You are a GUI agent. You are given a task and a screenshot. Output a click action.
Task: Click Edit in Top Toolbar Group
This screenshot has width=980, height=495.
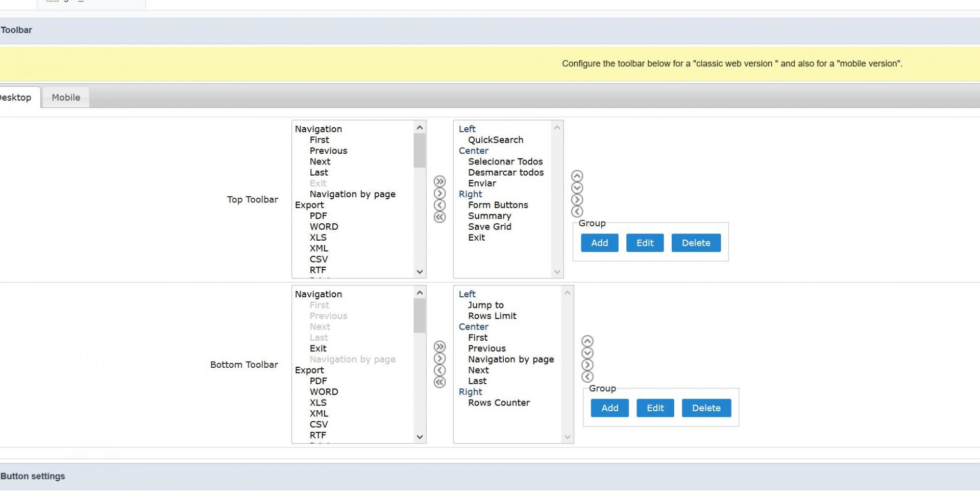pos(645,243)
